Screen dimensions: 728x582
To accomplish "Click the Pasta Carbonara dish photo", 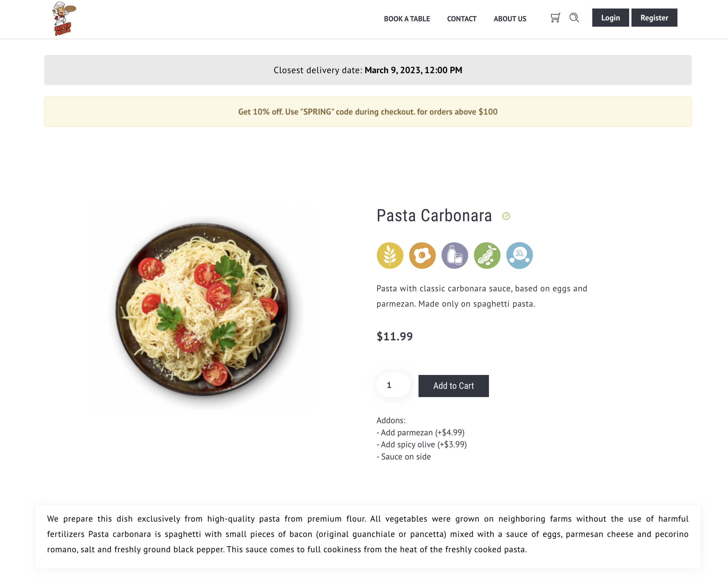I will [x=202, y=309].
